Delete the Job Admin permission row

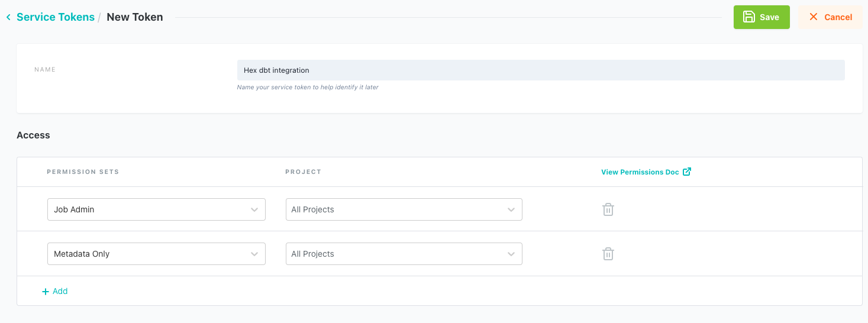tap(608, 209)
